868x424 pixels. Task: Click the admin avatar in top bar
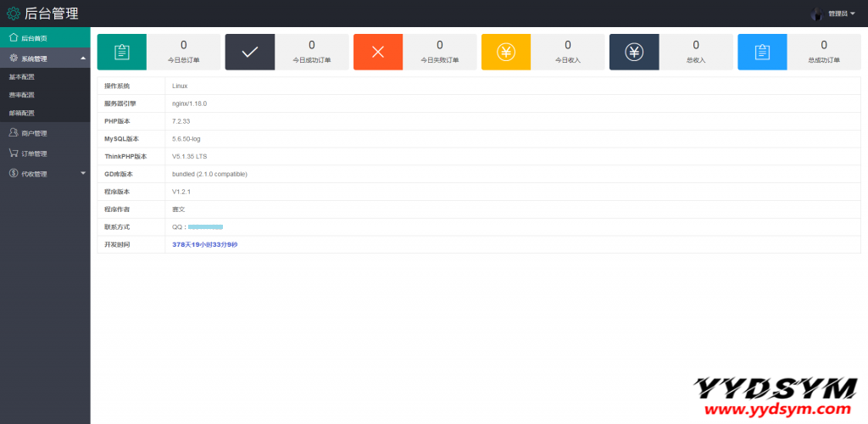[817, 14]
